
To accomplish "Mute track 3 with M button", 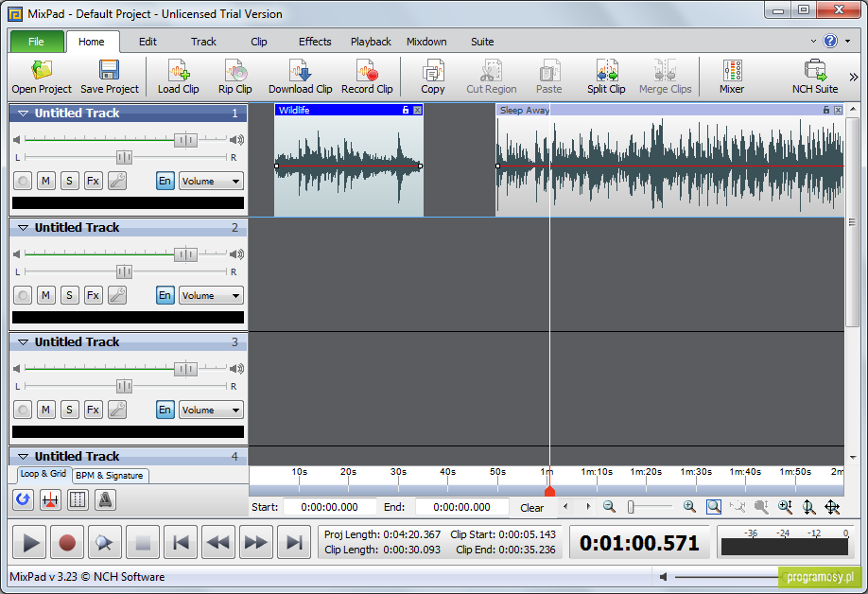I will pyautogui.click(x=46, y=410).
